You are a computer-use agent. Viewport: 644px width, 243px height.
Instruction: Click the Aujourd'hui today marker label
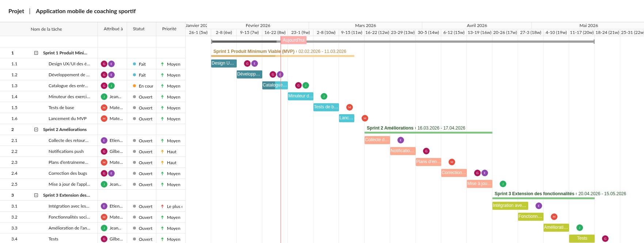(293, 40)
